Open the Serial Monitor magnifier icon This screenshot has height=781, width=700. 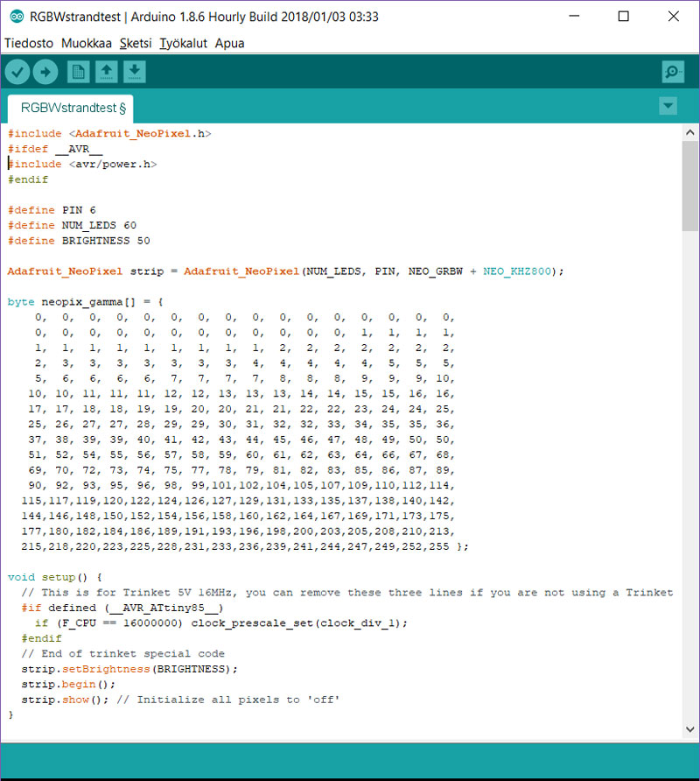[673, 72]
